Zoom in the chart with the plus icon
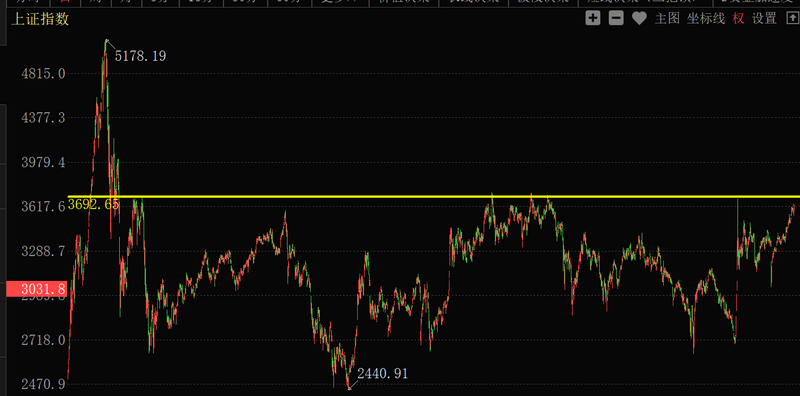The image size is (800, 396). tap(592, 19)
